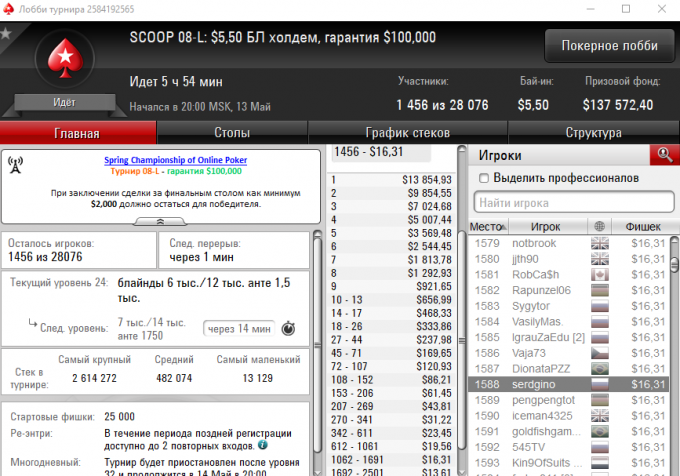Sort players by Игрок column
The width and height of the screenshot is (680, 476).
coord(548,226)
